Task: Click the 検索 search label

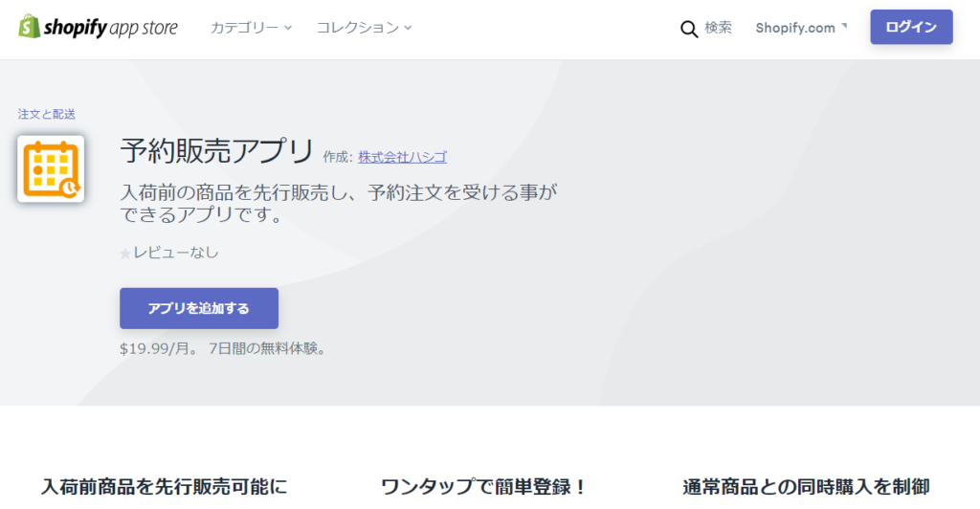Action: click(x=718, y=28)
